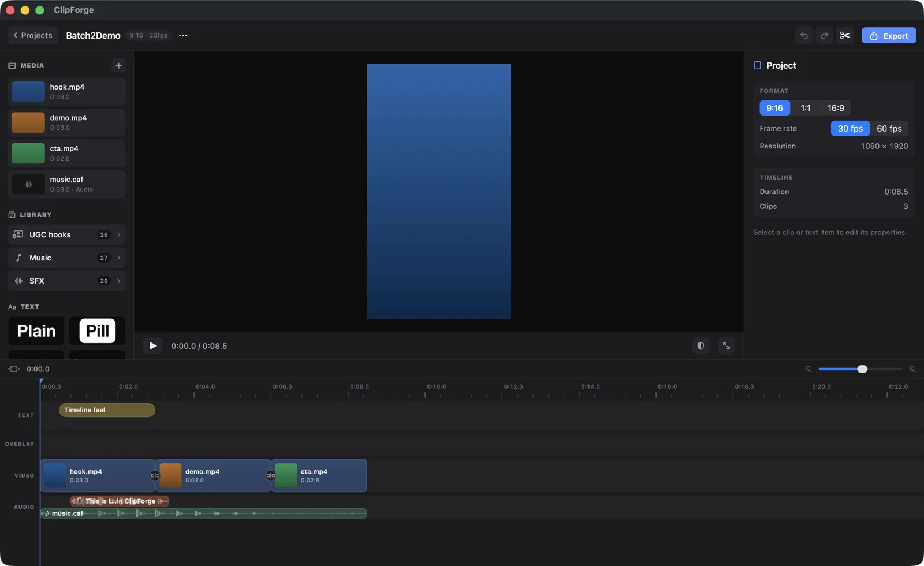The height and width of the screenshot is (566, 924).
Task: Switch format to 1:1
Action: coord(806,108)
